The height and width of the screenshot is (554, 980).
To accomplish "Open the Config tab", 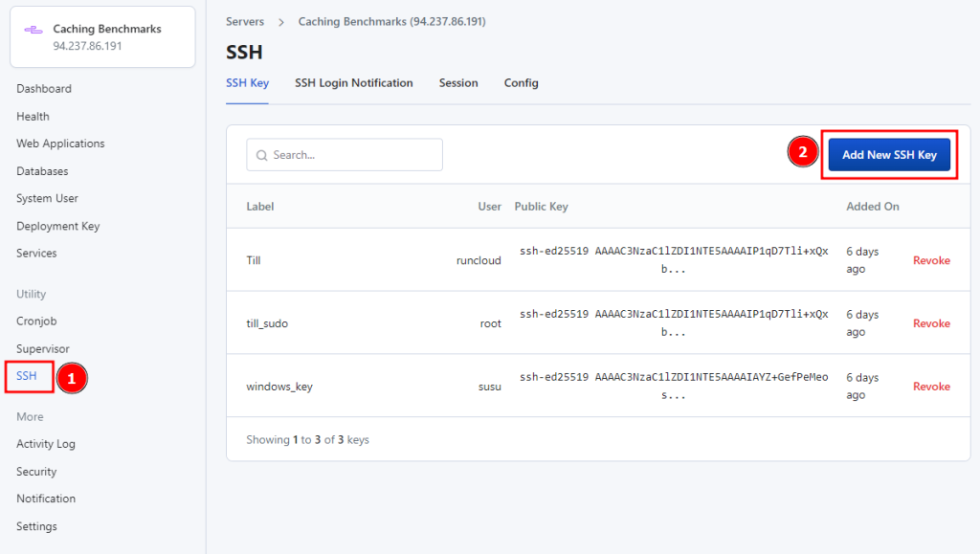I will (x=521, y=83).
